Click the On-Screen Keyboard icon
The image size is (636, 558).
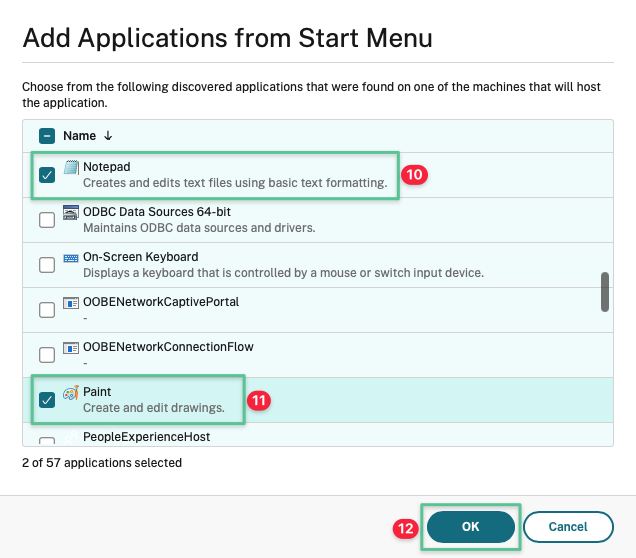[71, 257]
